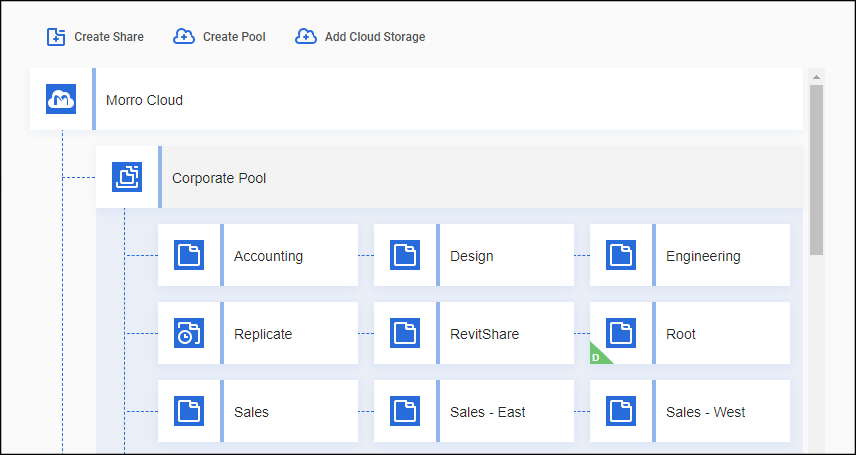Click the Replicate share clock-folder icon
The height and width of the screenshot is (455, 856).
tap(189, 333)
